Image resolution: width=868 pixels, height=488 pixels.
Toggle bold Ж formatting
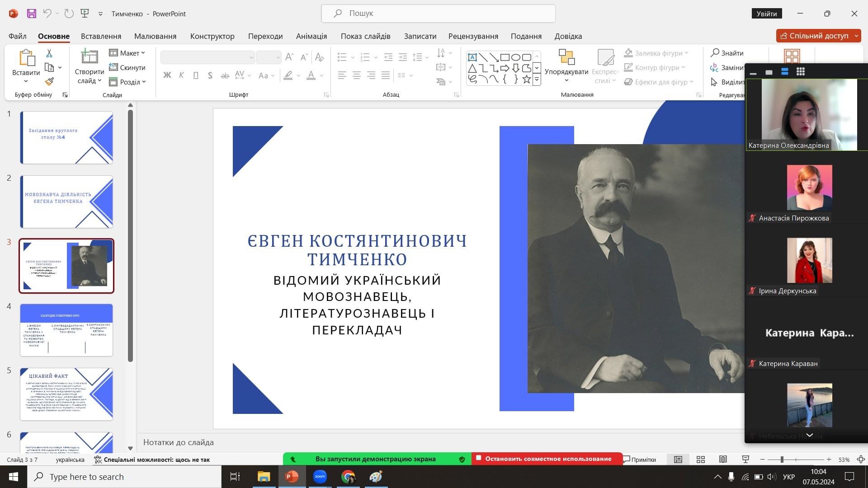click(167, 75)
